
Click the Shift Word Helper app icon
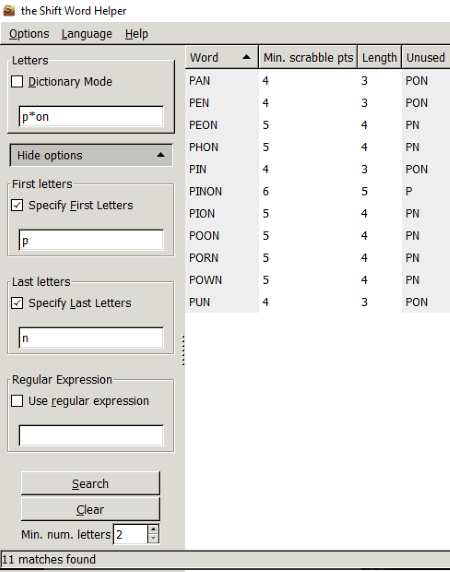[9, 10]
